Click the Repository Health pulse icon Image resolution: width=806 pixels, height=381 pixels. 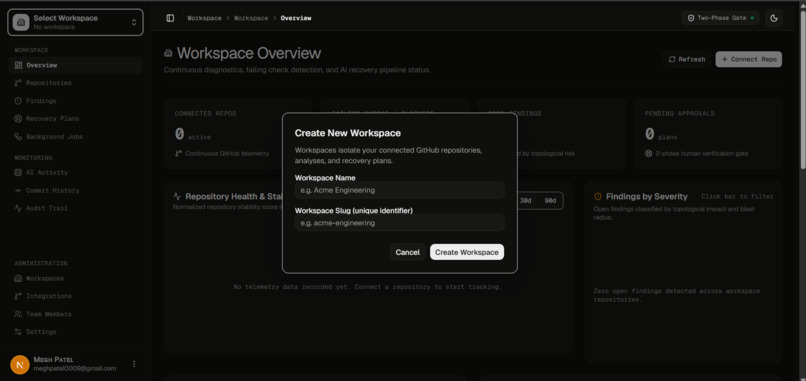177,196
